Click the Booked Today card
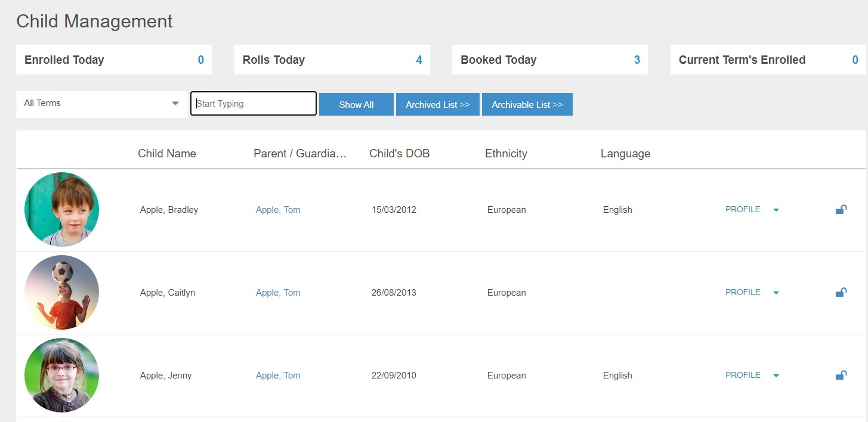Screen dimensions: 868x422 tap(550, 60)
